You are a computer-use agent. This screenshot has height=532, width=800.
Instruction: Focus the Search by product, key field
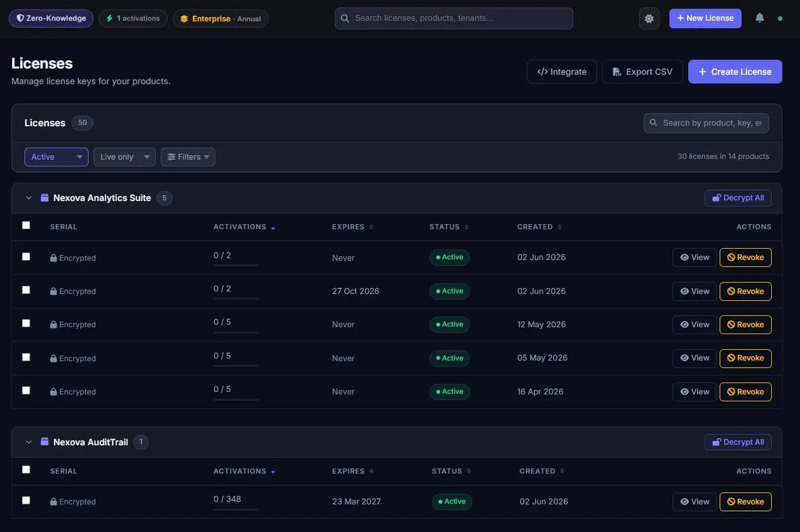(706, 123)
